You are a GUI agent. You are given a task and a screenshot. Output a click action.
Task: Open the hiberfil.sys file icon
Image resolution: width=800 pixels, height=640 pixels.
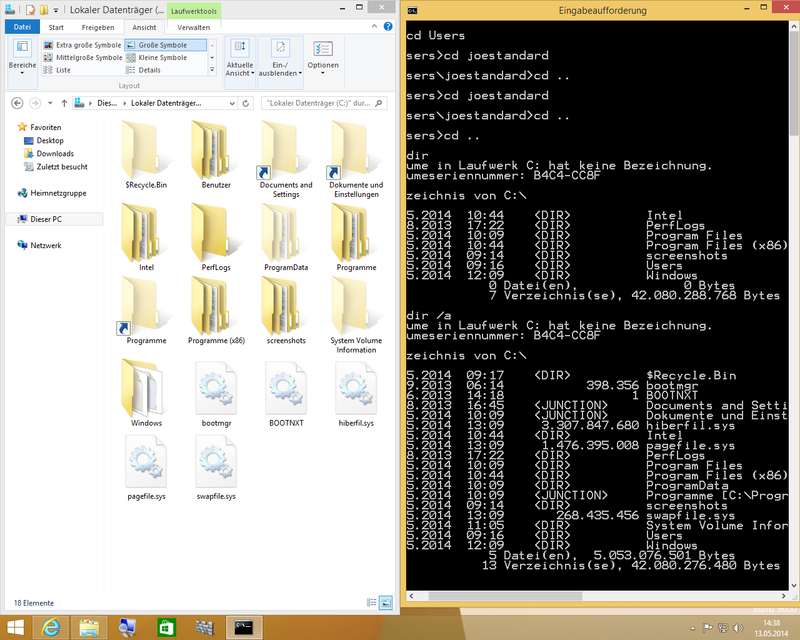(x=355, y=390)
